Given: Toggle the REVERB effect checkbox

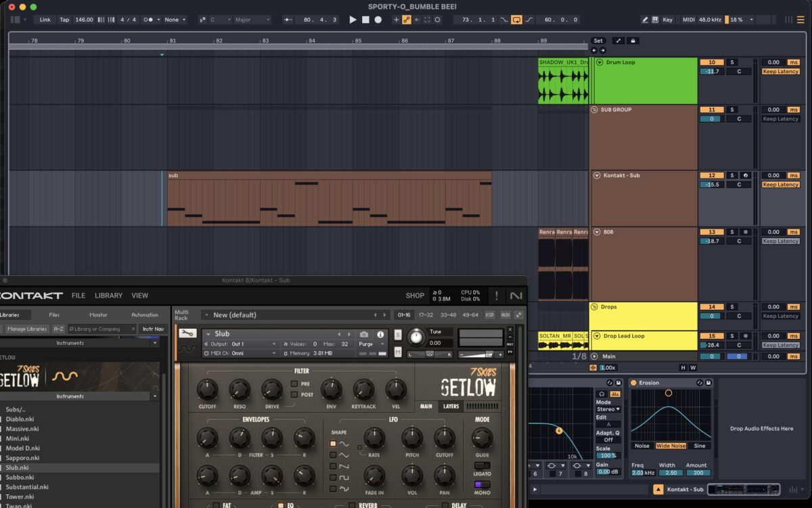Looking at the screenshot, I should point(353,505).
